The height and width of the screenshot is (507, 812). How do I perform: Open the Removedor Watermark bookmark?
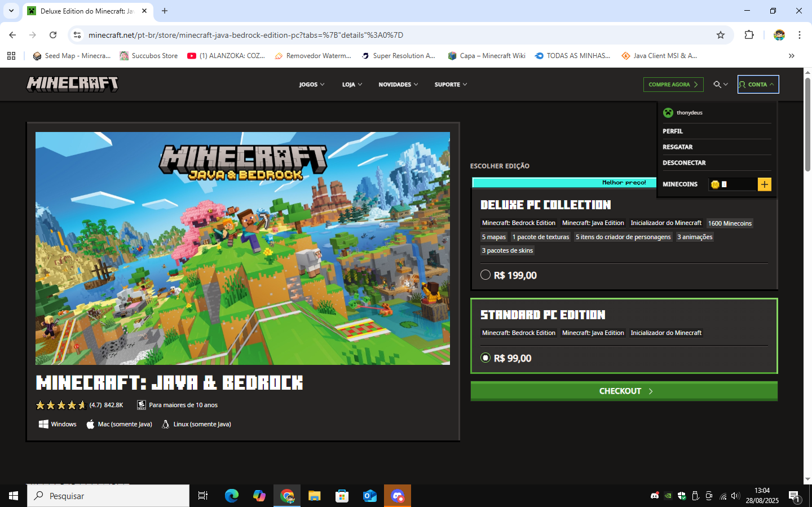pos(313,56)
